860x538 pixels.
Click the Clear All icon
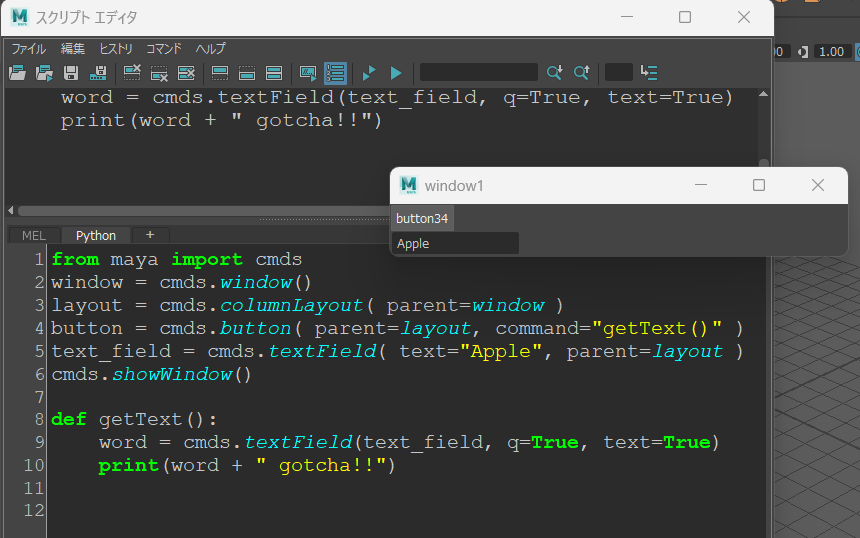(x=186, y=73)
